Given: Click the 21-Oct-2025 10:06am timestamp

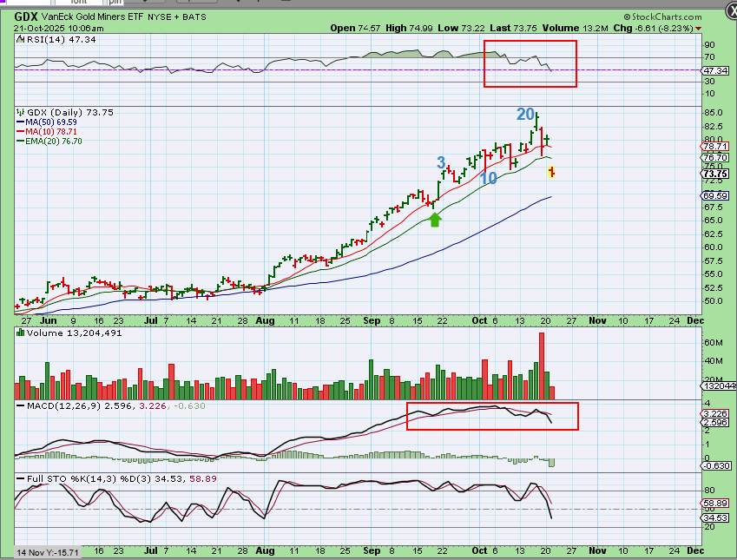Looking at the screenshot, I should (59, 28).
